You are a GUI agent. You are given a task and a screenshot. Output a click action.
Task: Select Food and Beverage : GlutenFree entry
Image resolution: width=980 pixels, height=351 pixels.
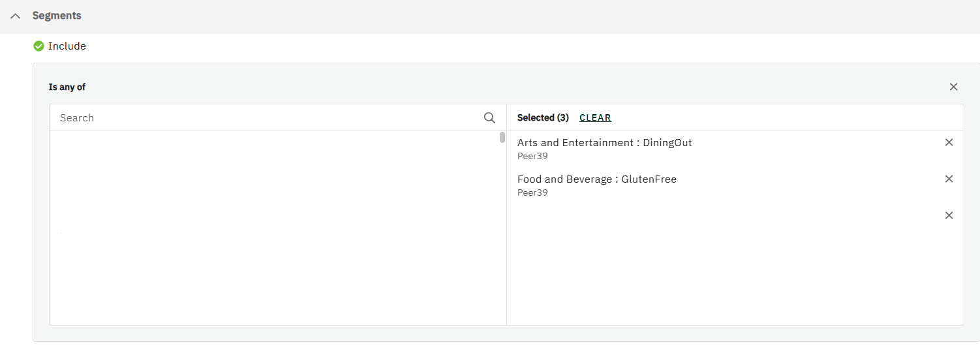pyautogui.click(x=596, y=179)
